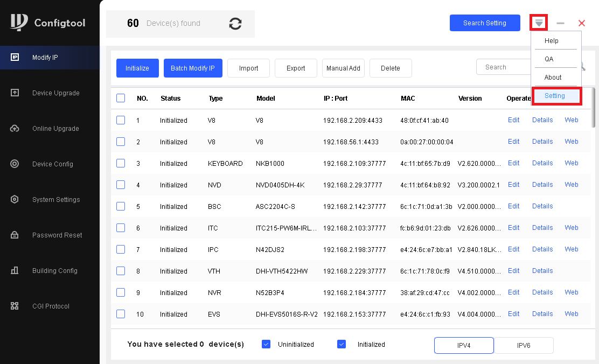Open the Online Upgrade cloud icon
This screenshot has height=364, width=599.
click(15, 129)
